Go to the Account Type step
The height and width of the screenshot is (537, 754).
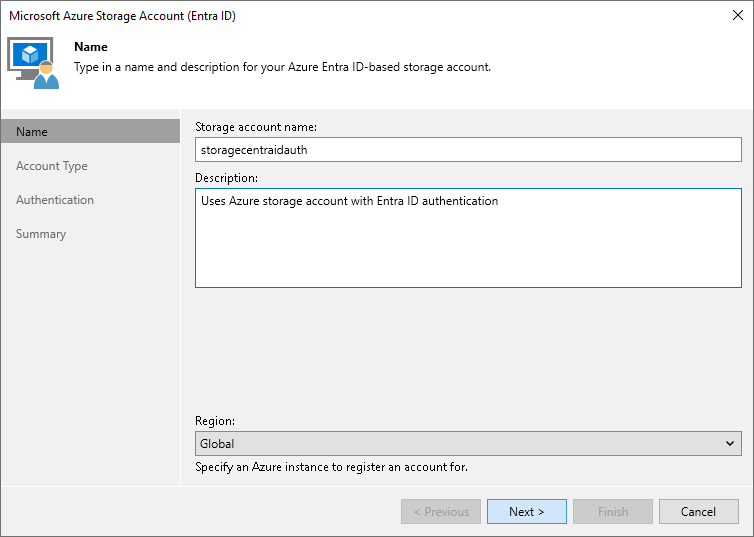[x=51, y=166]
